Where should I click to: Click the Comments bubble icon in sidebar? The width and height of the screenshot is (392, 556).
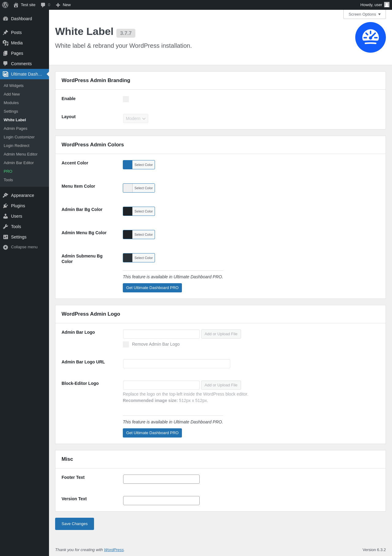coord(6,64)
